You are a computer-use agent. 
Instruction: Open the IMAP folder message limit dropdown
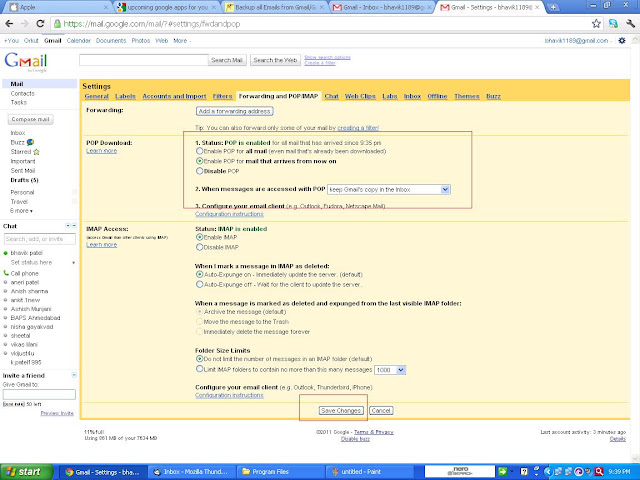(390, 370)
